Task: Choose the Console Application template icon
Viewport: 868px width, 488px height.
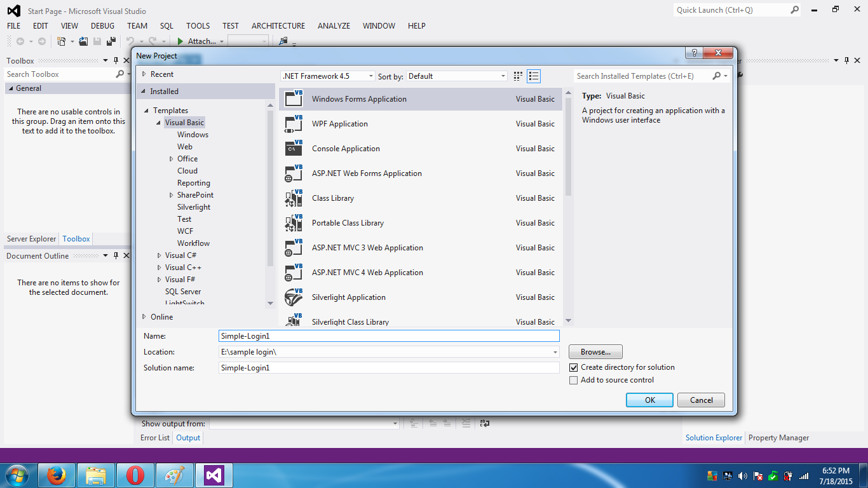Action: 294,148
